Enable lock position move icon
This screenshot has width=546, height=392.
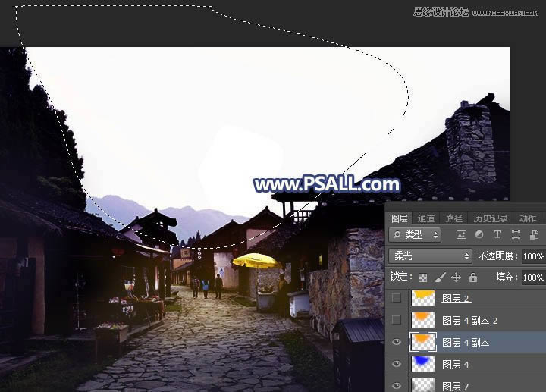tap(456, 278)
